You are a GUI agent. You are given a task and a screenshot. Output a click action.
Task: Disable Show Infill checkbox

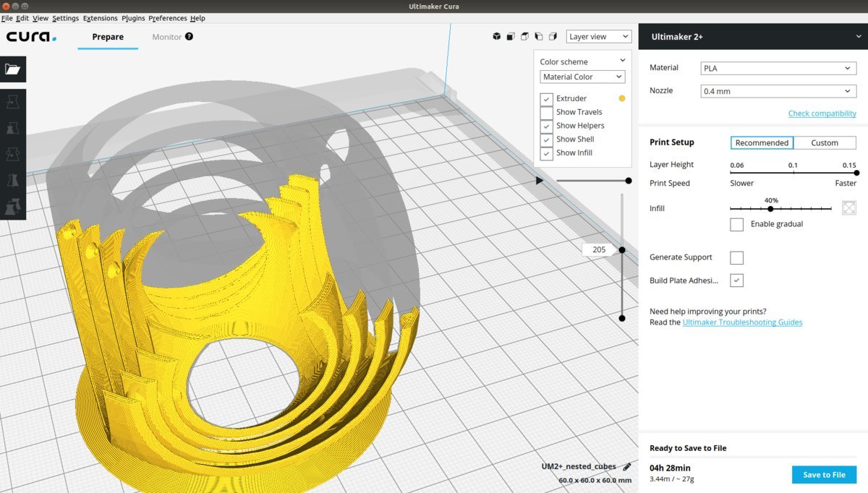click(x=547, y=153)
